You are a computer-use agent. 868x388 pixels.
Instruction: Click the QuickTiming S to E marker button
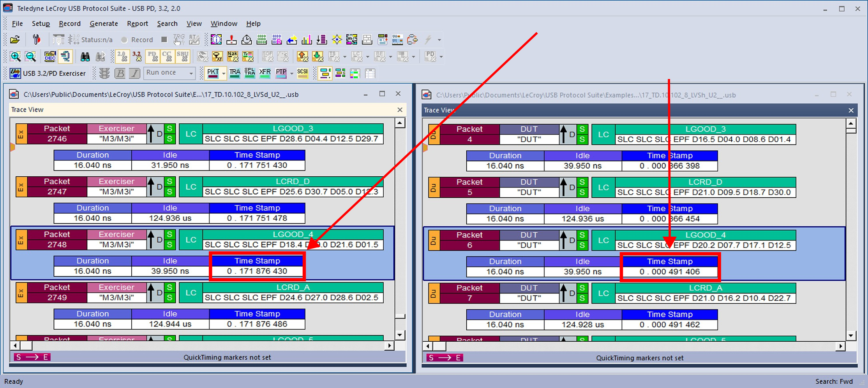tap(32, 357)
